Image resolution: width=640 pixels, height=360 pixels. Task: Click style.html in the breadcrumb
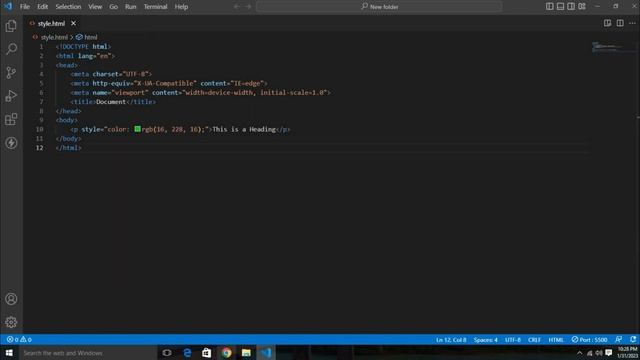pos(54,37)
